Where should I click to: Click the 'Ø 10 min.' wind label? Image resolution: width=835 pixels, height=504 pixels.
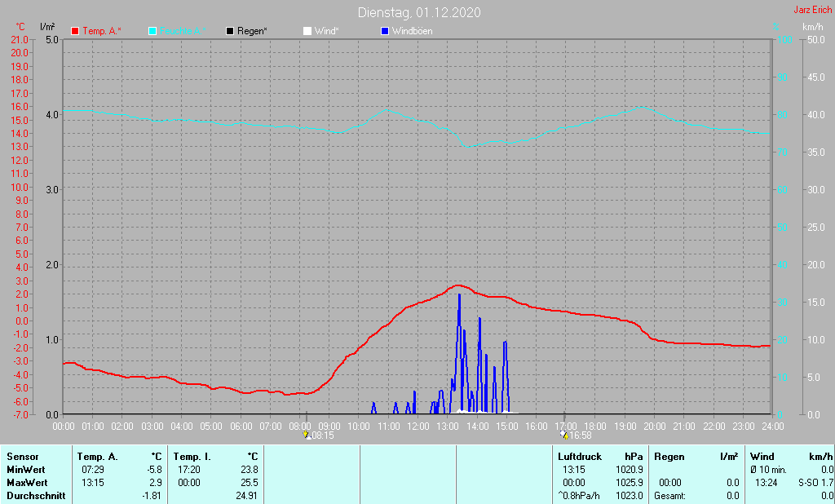[769, 470]
